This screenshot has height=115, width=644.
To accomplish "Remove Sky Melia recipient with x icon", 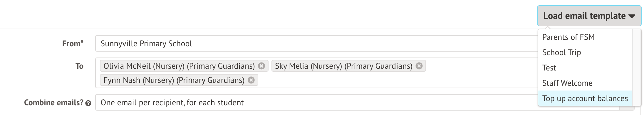I will [419, 66].
